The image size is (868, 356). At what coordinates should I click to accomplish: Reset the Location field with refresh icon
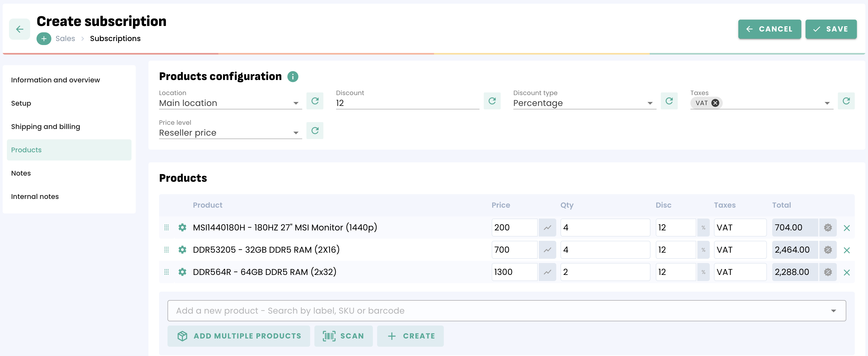315,101
